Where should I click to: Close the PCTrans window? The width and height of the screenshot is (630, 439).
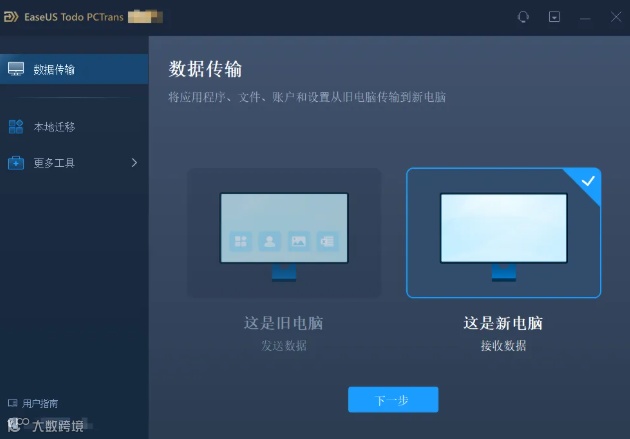point(616,17)
